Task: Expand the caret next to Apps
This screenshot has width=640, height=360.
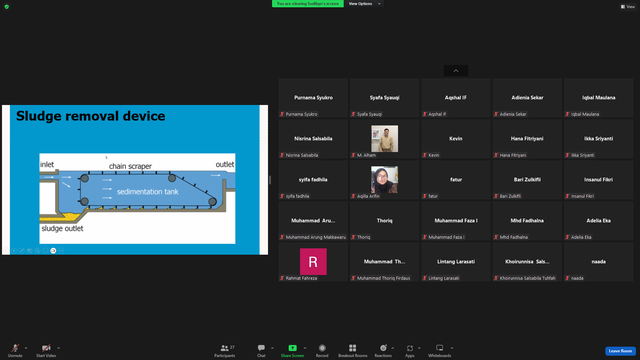Action: 419,348
